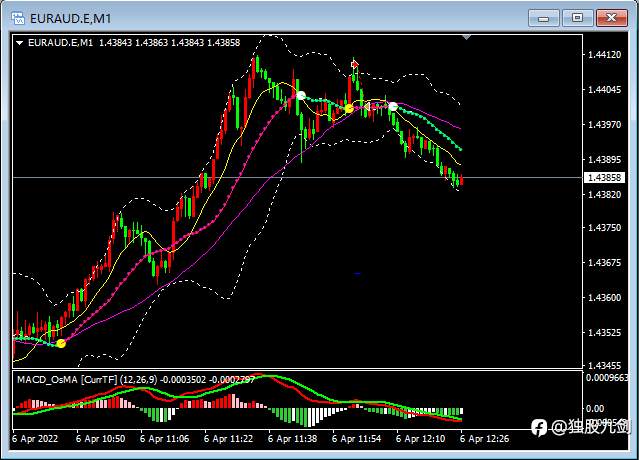
Task: Maximize the EURAUD.E,M1 chart window
Action: (x=577, y=18)
